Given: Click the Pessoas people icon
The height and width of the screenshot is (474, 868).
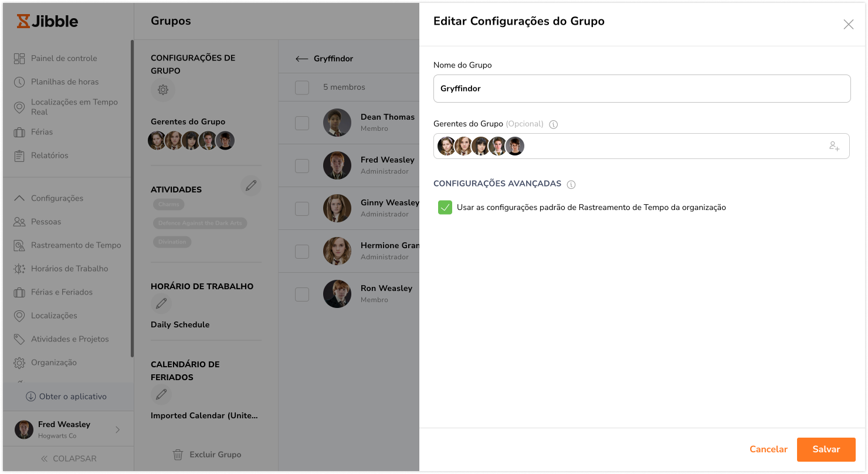Looking at the screenshot, I should click(x=19, y=222).
